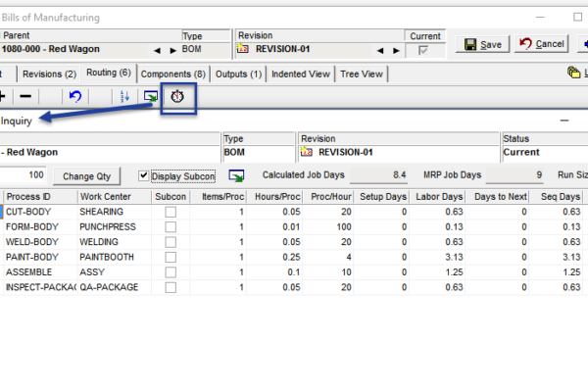Click the sort order icon
The width and height of the screenshot is (588, 392).
124,96
